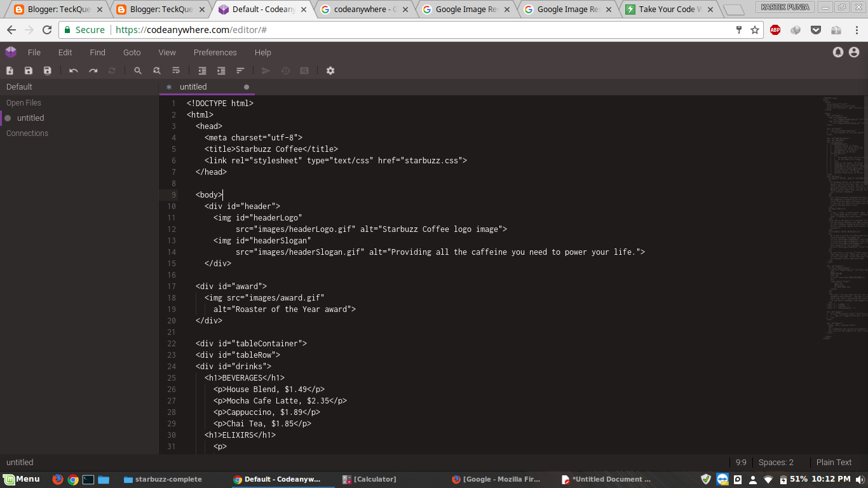
Task: Change indentation via Spaces: 2
Action: [776, 462]
